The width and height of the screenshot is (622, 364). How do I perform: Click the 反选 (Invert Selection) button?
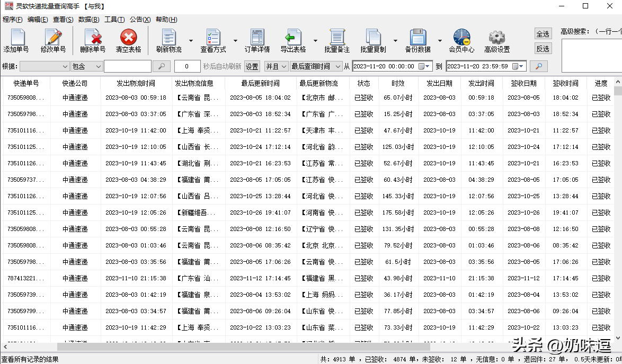543,48
